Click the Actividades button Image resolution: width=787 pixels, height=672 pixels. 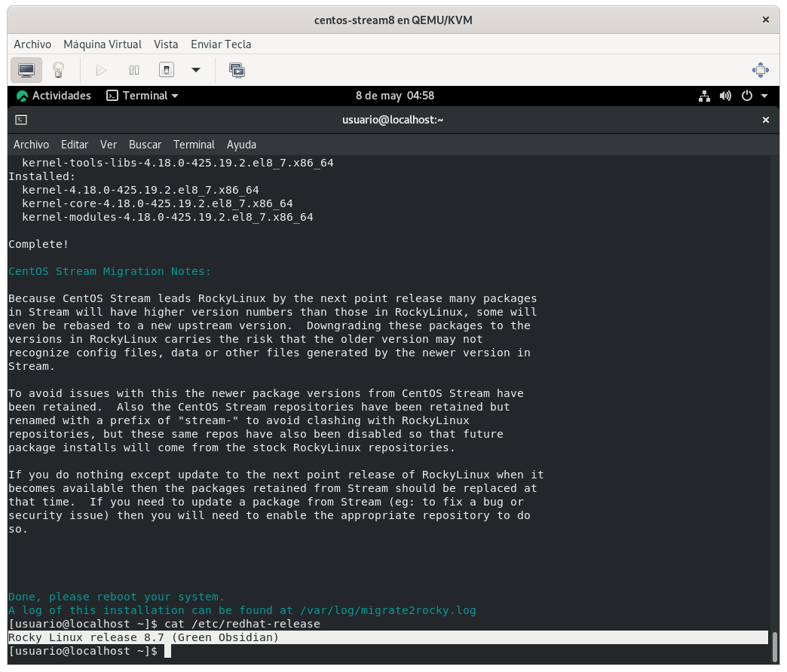(x=54, y=96)
